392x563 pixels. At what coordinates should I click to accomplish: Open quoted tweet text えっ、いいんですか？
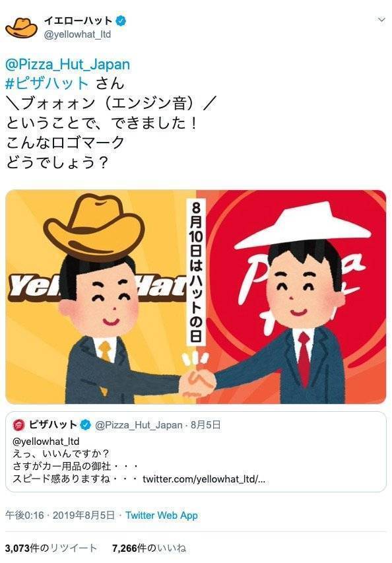coord(61,454)
